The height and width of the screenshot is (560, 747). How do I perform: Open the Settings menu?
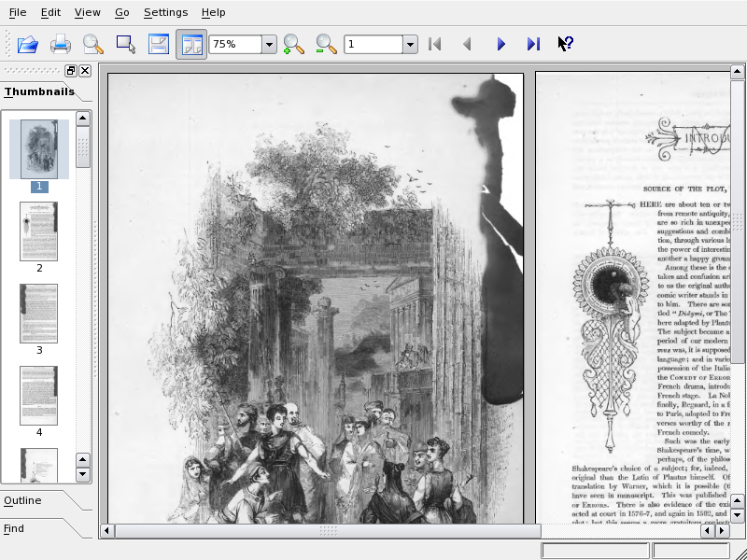click(166, 12)
